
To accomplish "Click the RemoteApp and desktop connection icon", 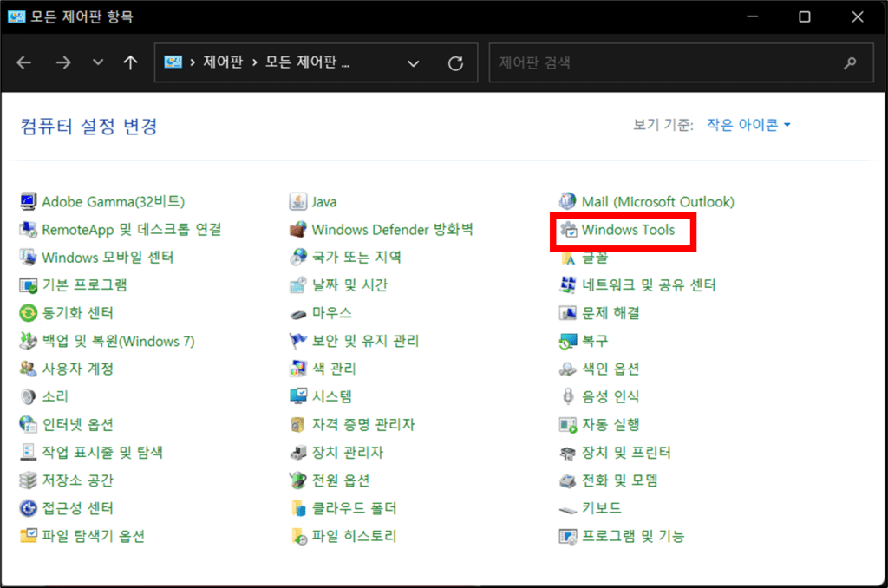I will (x=28, y=230).
